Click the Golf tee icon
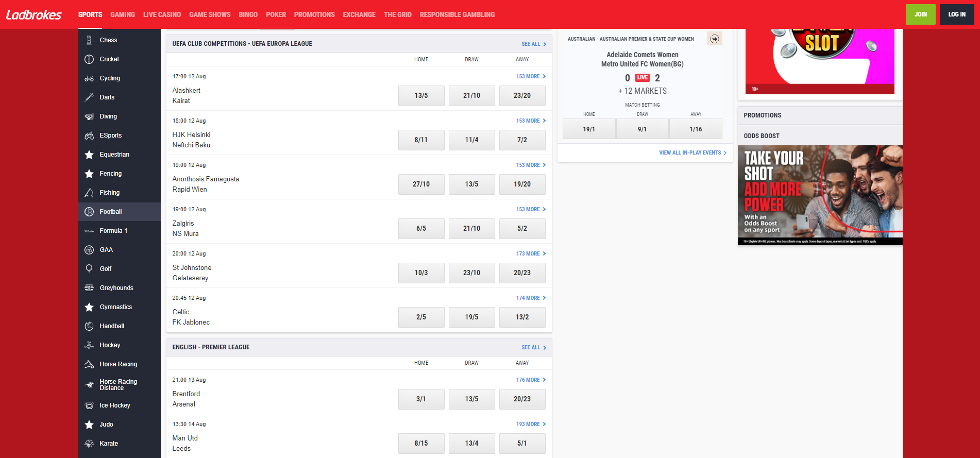Image resolution: width=980 pixels, height=458 pixels. (x=89, y=269)
